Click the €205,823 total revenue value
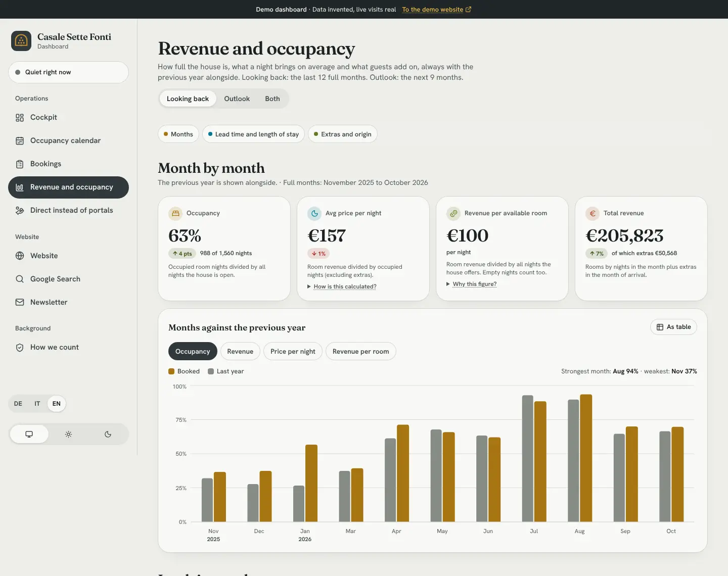 pos(624,235)
